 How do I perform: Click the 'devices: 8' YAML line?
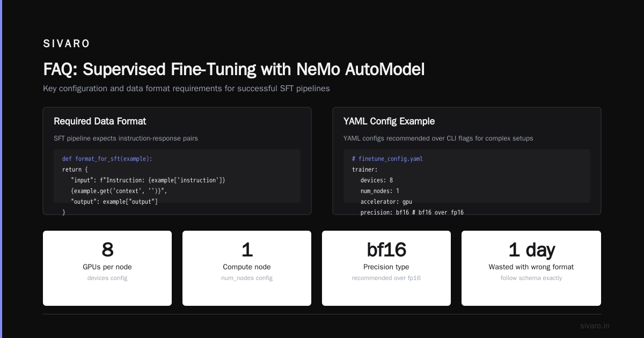pyautogui.click(x=377, y=181)
